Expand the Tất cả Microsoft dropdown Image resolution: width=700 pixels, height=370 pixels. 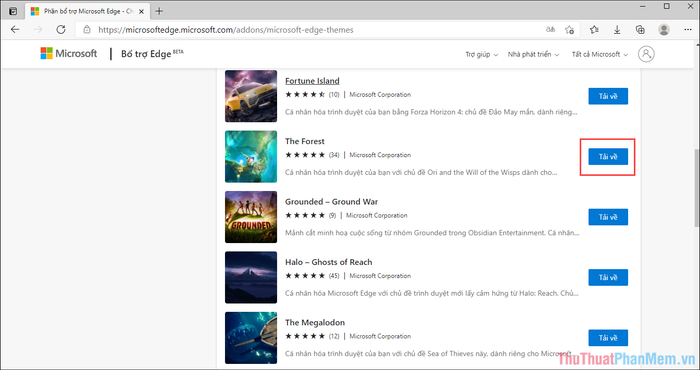(600, 54)
